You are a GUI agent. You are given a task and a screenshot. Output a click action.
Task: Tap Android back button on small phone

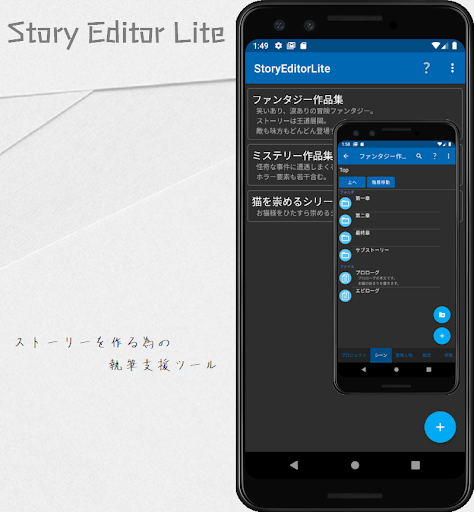coord(363,370)
